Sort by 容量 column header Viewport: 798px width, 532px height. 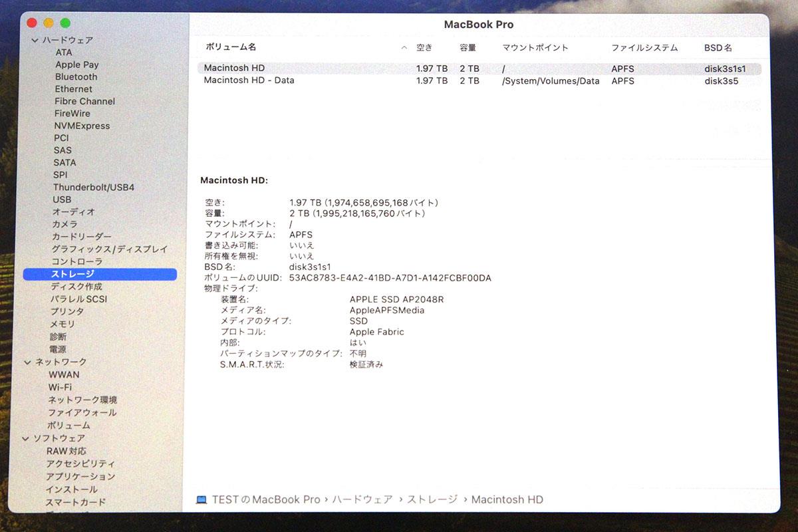tap(467, 48)
